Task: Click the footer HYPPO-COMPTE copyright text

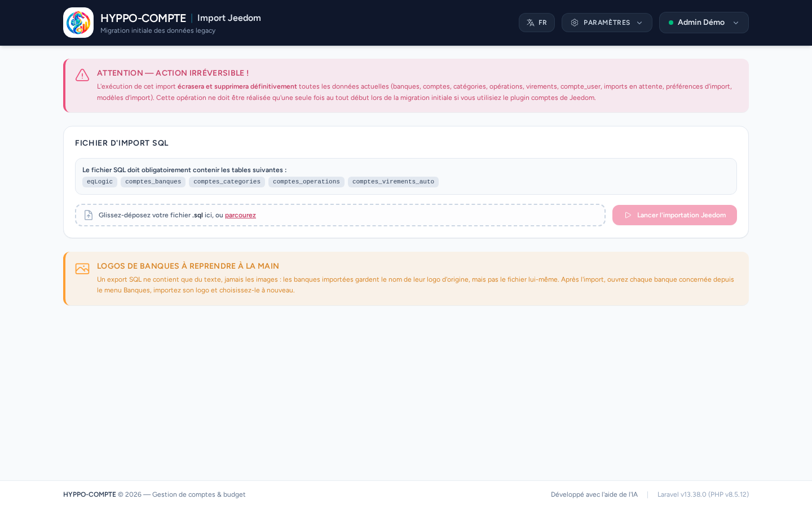Action: [x=155, y=494]
